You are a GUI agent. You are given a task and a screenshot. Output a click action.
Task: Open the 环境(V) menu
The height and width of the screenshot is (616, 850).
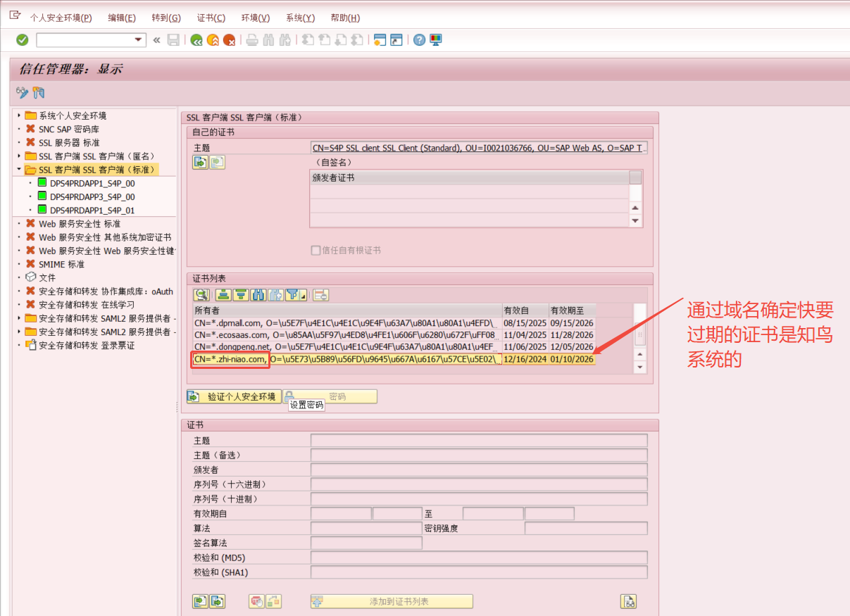pyautogui.click(x=254, y=17)
